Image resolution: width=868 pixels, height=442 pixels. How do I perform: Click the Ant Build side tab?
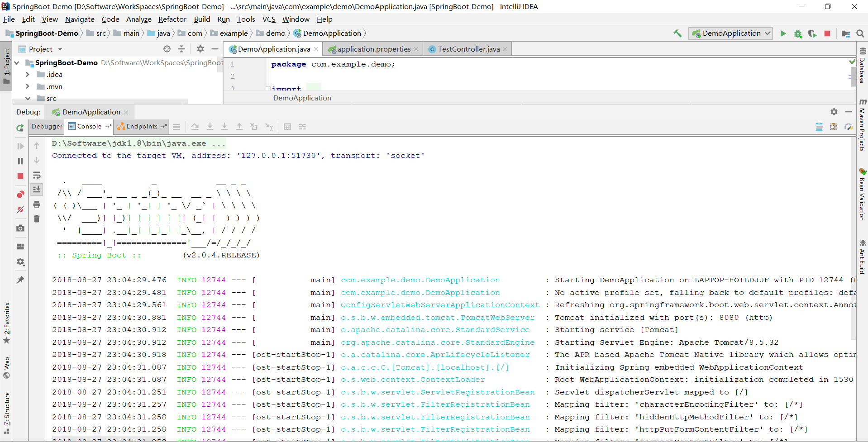coord(862,257)
